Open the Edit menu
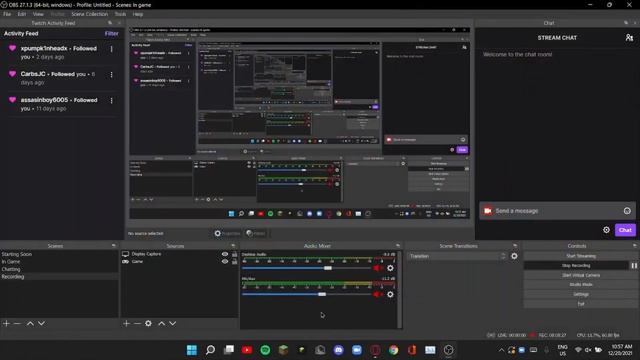Viewport: 640px width, 360px height. [22, 14]
